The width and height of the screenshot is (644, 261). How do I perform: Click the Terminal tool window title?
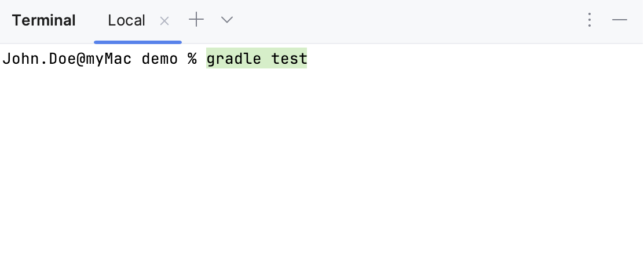[44, 21]
